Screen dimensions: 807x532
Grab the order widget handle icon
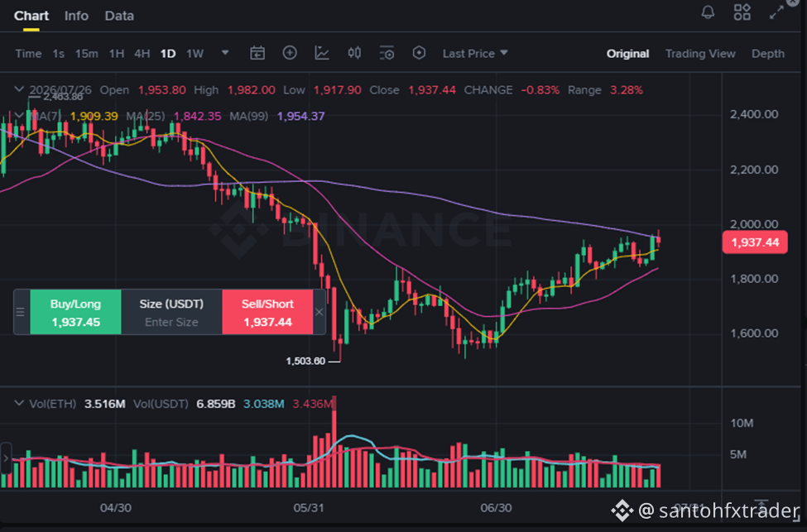[20, 312]
